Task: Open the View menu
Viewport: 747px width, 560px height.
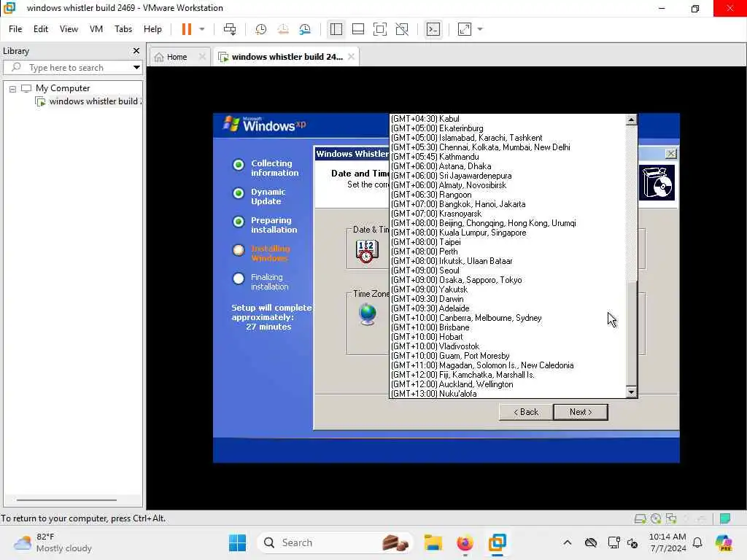Action: (x=69, y=29)
